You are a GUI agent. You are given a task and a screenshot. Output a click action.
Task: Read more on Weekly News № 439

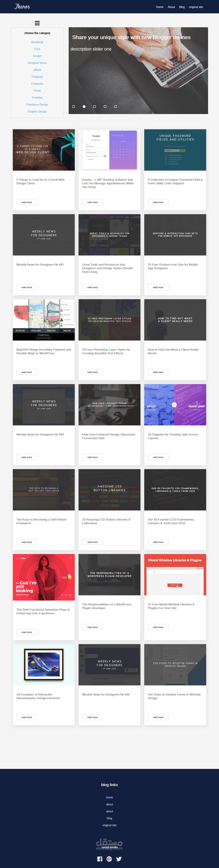tap(93, 717)
